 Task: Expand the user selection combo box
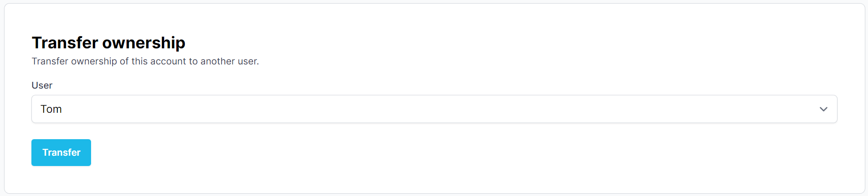tap(434, 109)
